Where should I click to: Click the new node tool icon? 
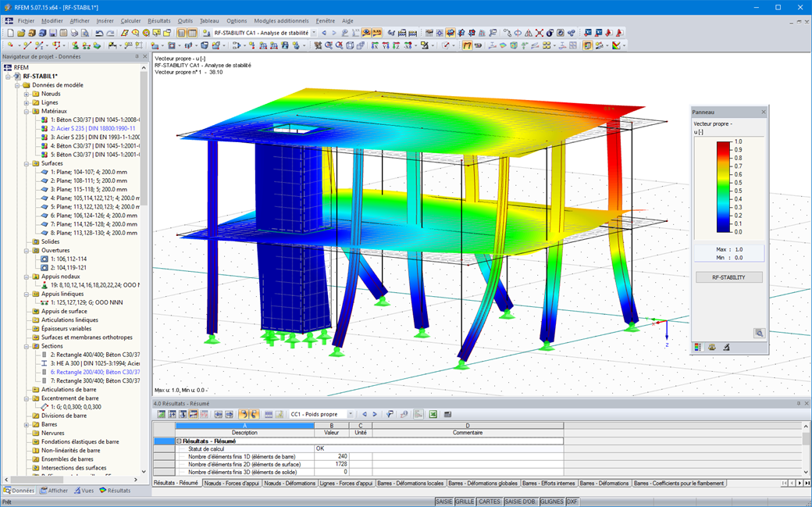point(10,45)
